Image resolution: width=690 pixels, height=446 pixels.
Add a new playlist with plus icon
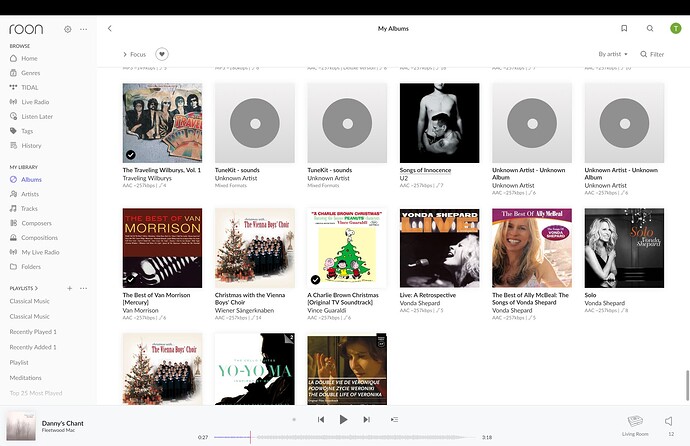[70, 288]
